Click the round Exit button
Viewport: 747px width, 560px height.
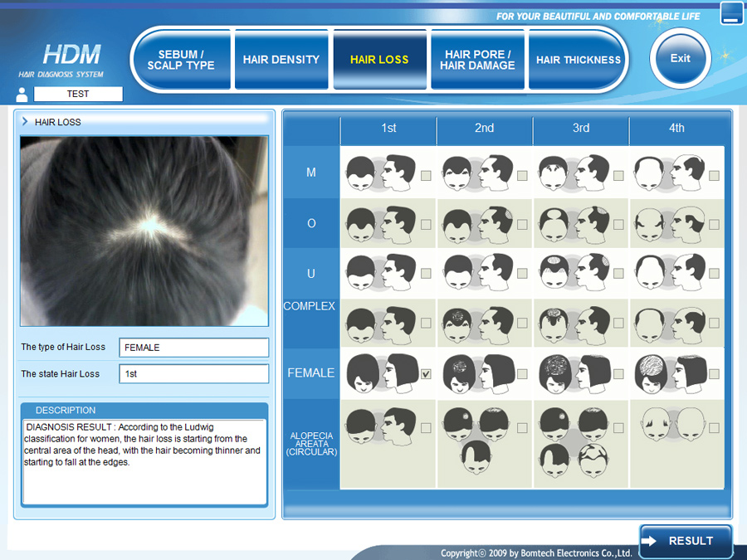pyautogui.click(x=680, y=58)
